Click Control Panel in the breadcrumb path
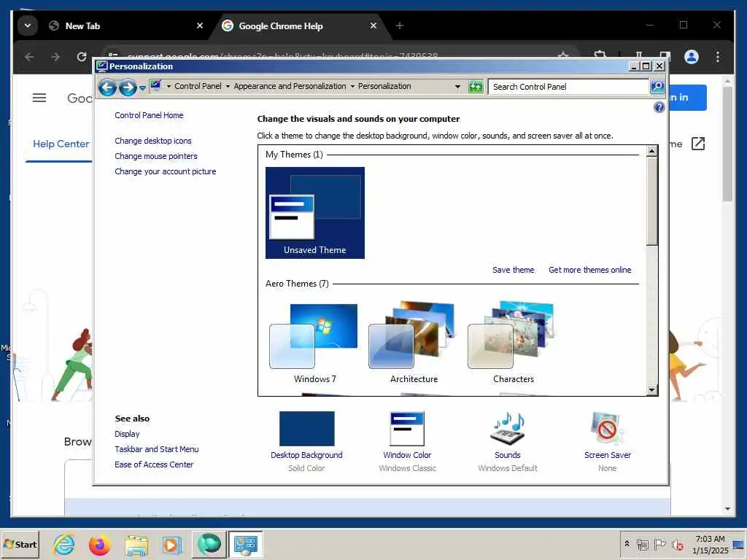Viewport: 747px width, 560px height. point(198,86)
